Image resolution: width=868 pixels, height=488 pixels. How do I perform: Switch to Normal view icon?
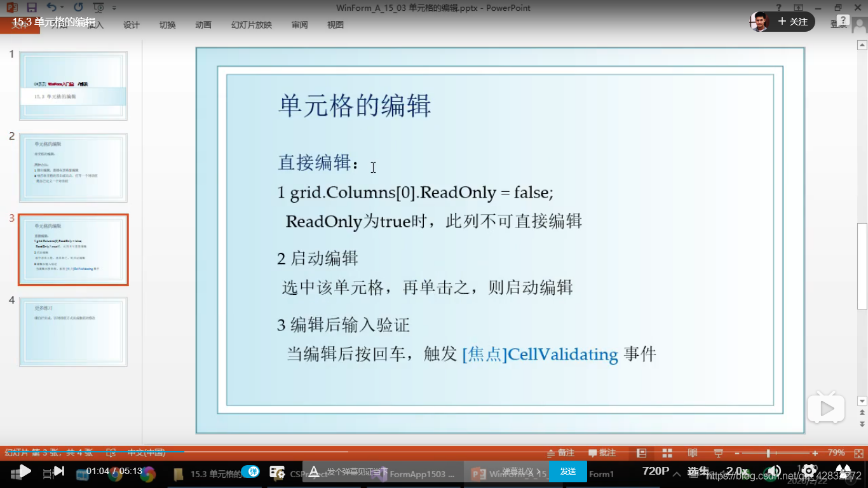tap(642, 453)
